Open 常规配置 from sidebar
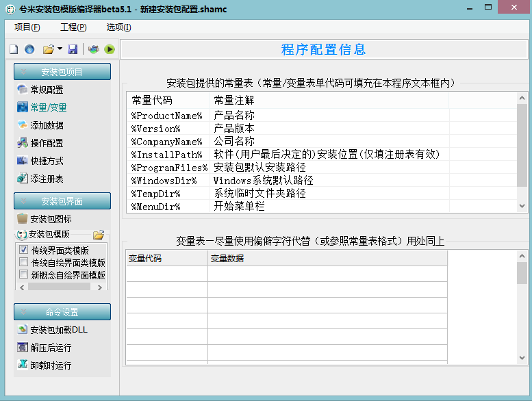Image resolution: width=532 pixels, height=401 pixels. pos(47,90)
